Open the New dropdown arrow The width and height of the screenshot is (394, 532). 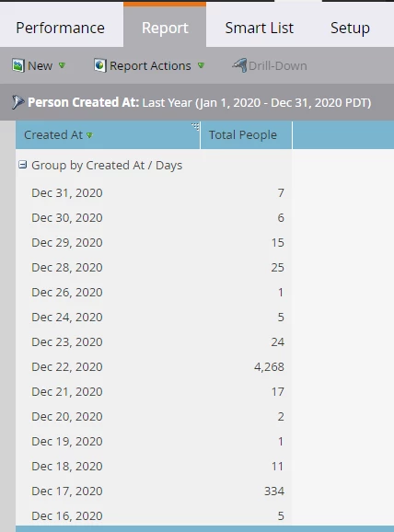[x=62, y=65]
